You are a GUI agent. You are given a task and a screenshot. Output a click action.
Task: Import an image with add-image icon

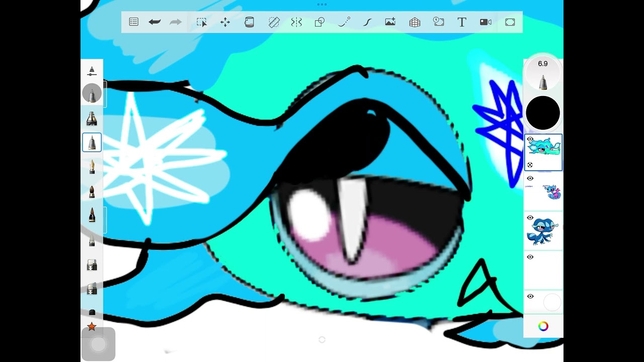[390, 22]
